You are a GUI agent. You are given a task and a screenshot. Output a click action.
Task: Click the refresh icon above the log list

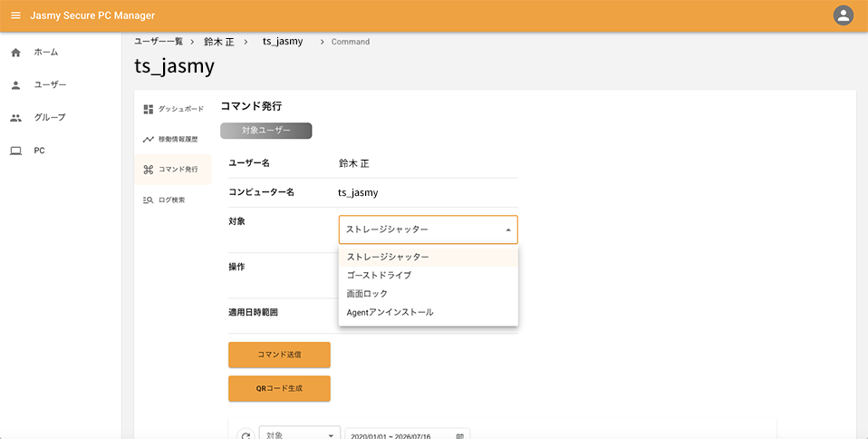[246, 434]
